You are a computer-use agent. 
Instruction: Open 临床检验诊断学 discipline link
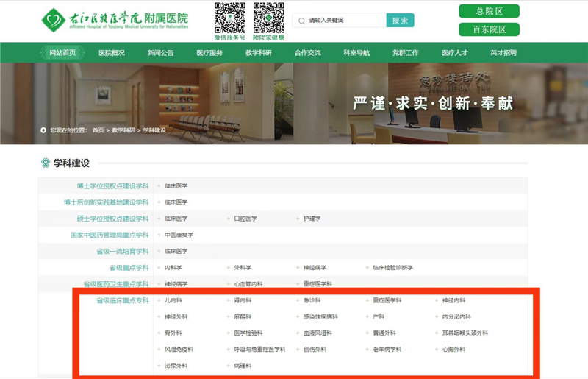tap(392, 267)
